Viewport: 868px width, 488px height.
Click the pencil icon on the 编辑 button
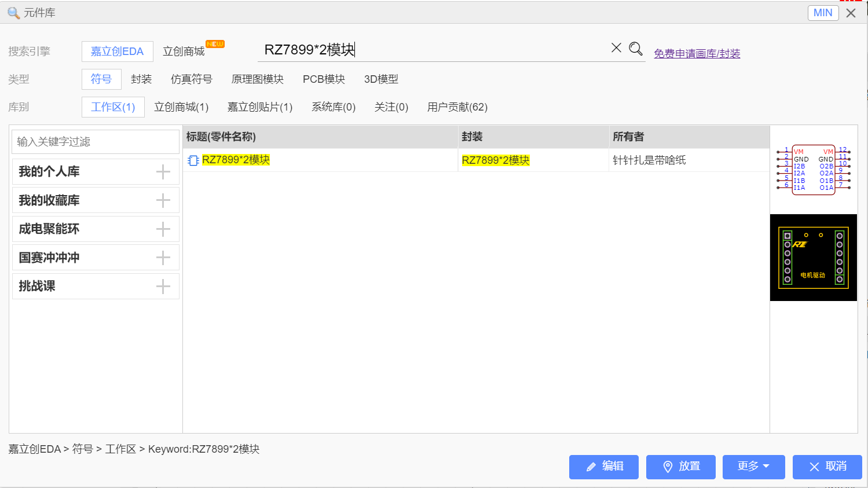[590, 467]
